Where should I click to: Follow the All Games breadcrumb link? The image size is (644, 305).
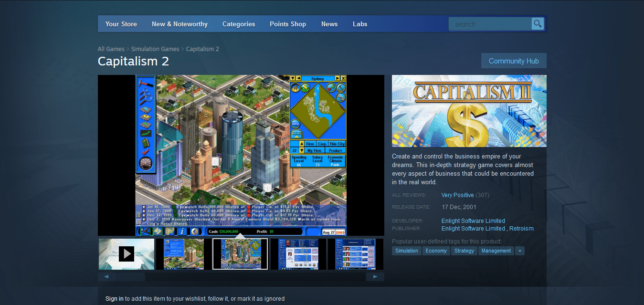[x=111, y=49]
